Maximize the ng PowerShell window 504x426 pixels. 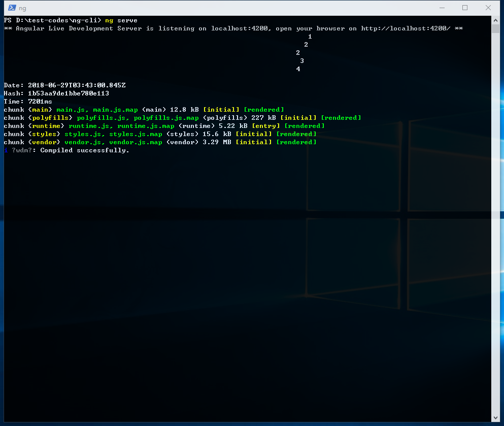[465, 8]
